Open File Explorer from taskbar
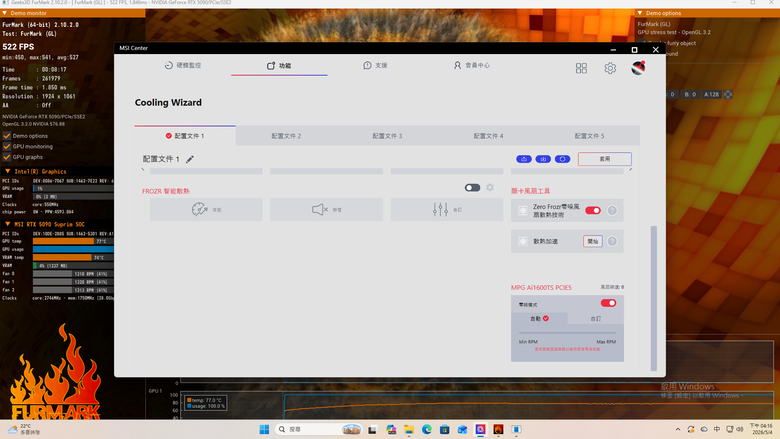Viewport: 780px width, 439px height. (409, 430)
